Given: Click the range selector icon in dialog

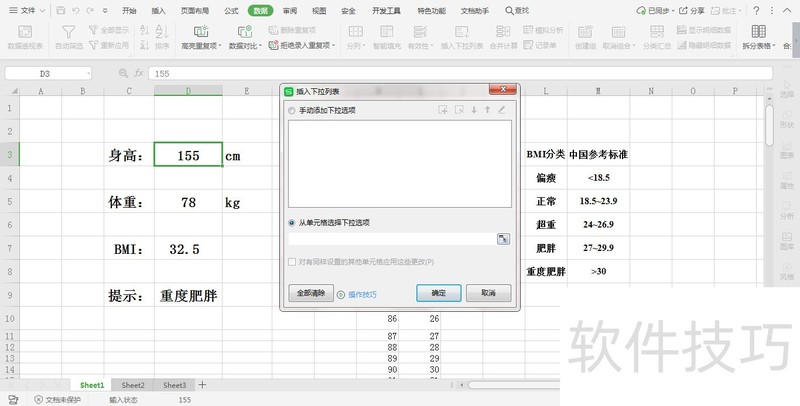Looking at the screenshot, I should [503, 238].
